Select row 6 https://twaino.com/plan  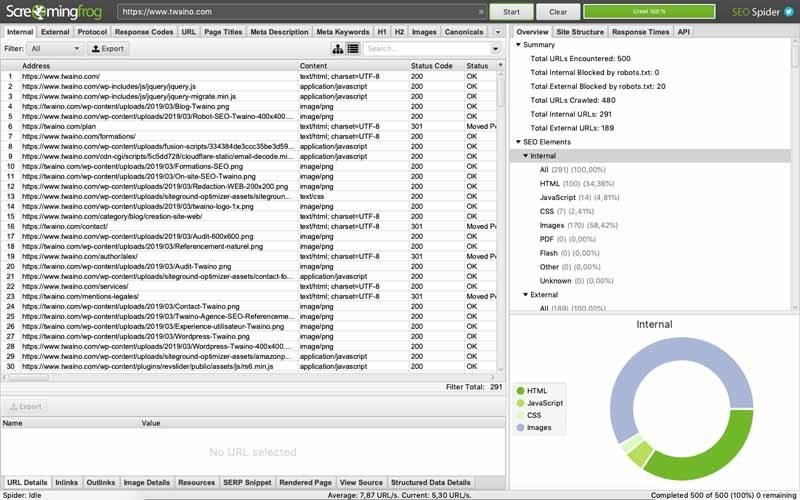coord(248,126)
